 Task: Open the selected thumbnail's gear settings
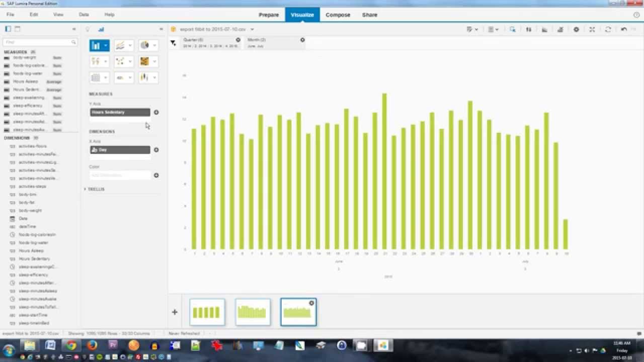[311, 303]
